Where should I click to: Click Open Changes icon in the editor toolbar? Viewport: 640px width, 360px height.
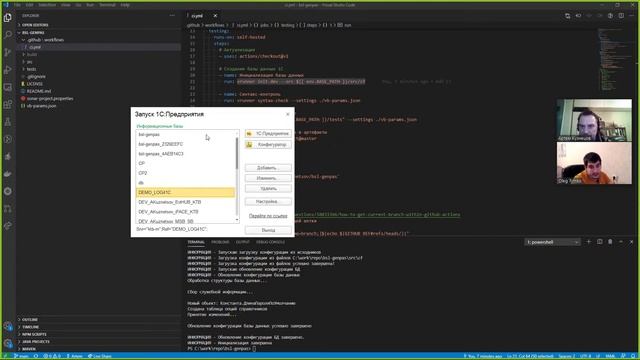568,16
